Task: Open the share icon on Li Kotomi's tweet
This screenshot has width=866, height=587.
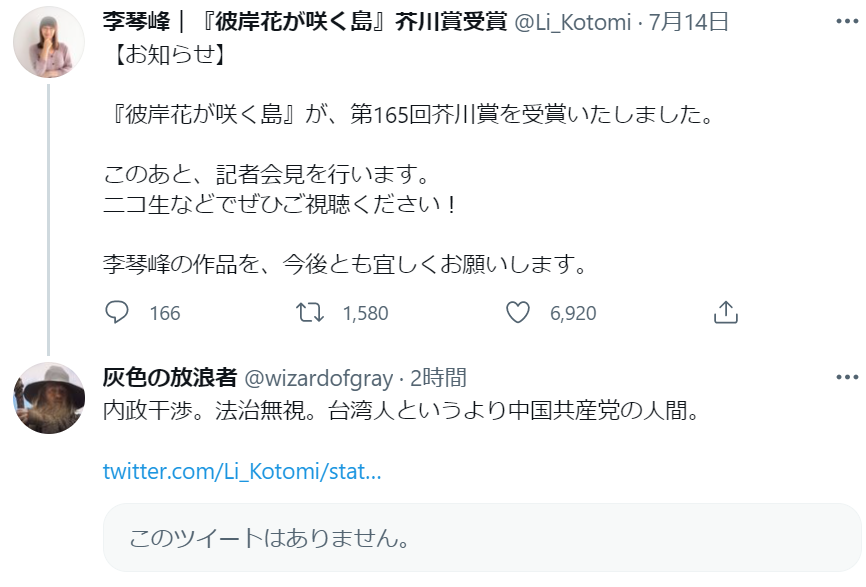Action: 726,313
